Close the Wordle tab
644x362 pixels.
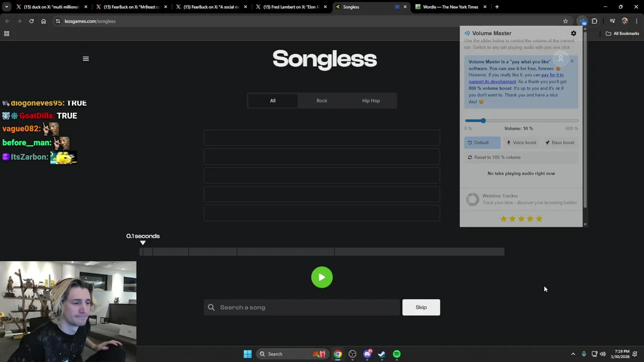485,7
